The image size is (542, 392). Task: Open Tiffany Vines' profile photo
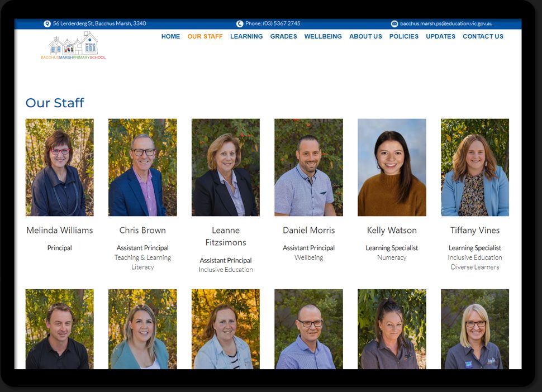[475, 167]
